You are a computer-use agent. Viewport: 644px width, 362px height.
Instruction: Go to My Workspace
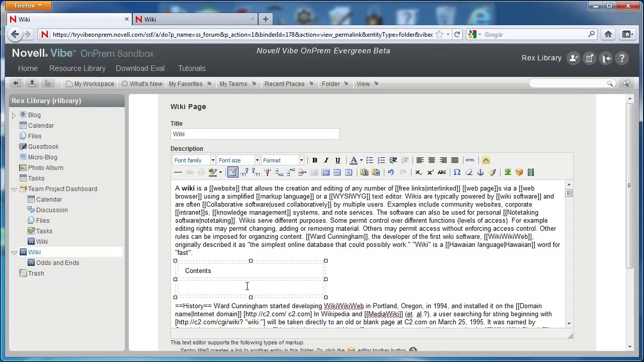(90, 84)
